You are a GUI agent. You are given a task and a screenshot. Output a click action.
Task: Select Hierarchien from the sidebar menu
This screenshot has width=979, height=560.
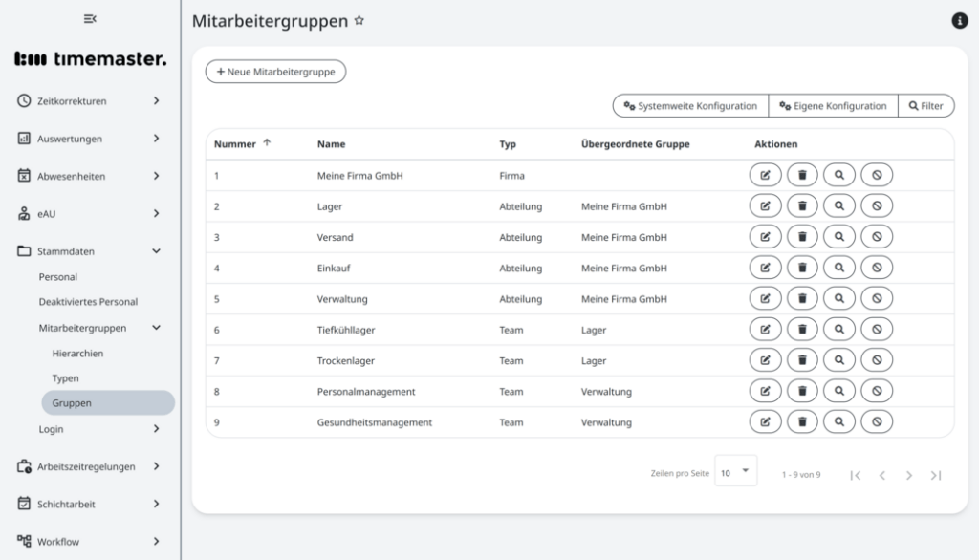[x=78, y=352]
